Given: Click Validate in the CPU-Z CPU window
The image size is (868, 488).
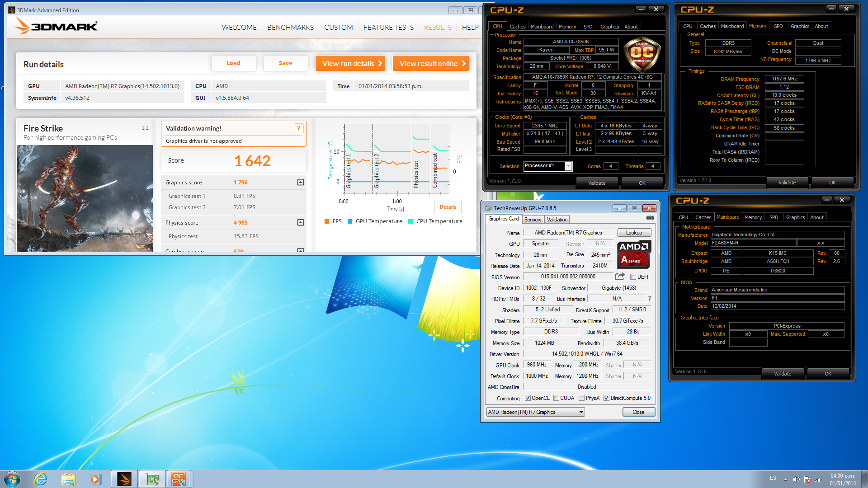Looking at the screenshot, I should pyautogui.click(x=597, y=183).
